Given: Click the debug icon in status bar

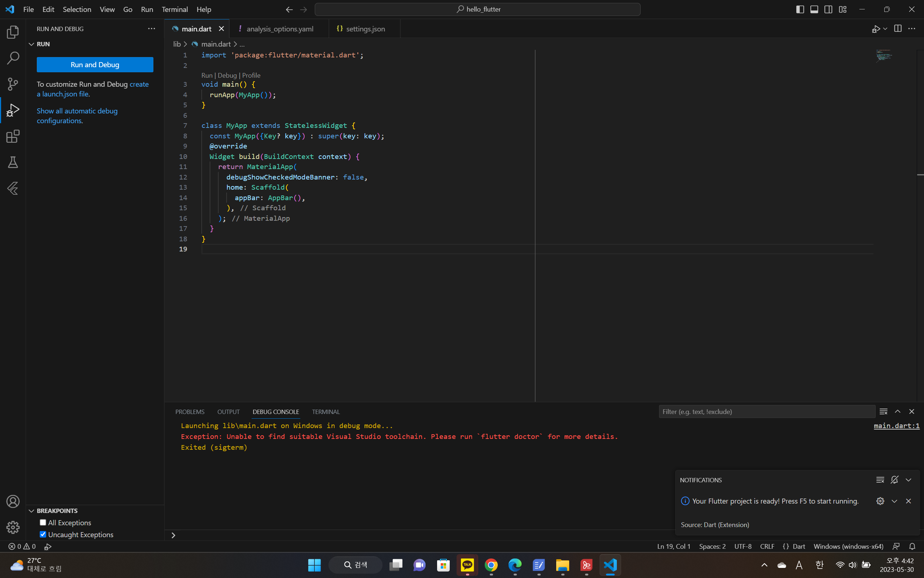Looking at the screenshot, I should (48, 547).
